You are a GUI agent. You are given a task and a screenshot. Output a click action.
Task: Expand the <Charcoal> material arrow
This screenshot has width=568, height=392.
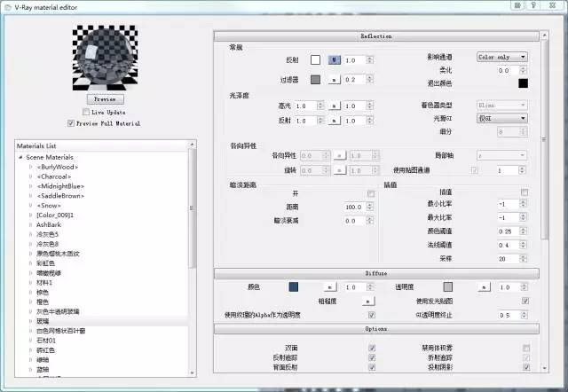pos(31,176)
